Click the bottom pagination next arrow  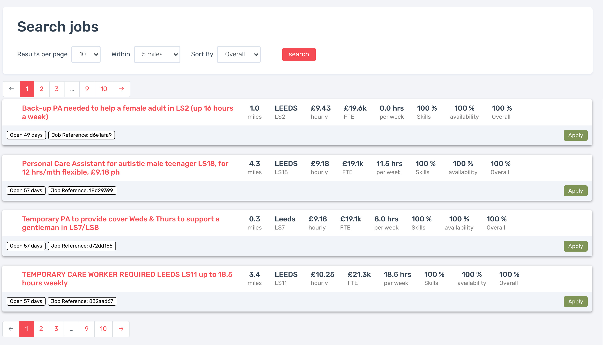point(121,329)
